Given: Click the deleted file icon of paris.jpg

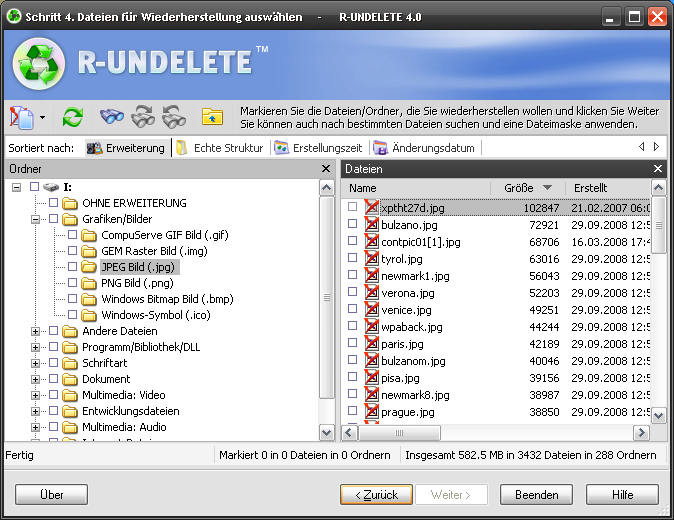Looking at the screenshot, I should coord(371,343).
